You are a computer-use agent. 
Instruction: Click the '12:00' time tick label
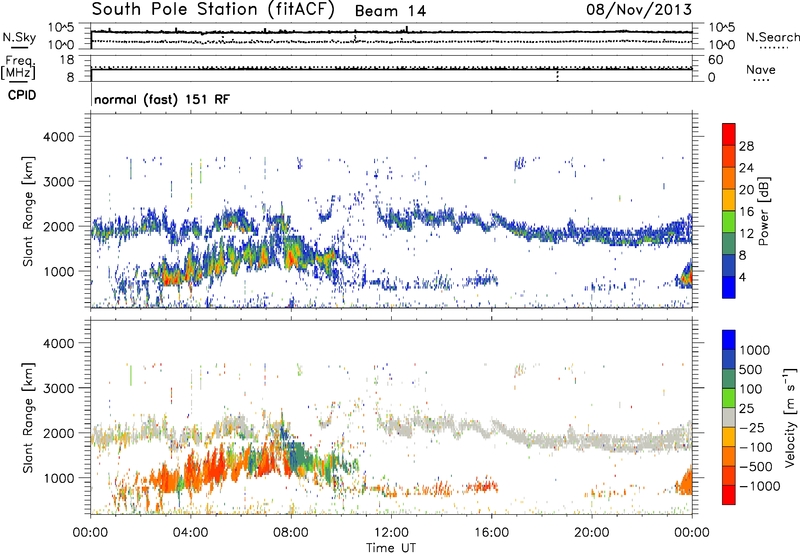[391, 533]
